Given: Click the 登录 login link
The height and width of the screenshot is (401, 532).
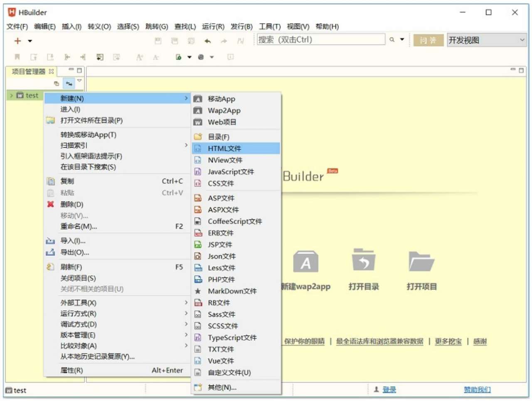Looking at the screenshot, I should click(x=389, y=390).
